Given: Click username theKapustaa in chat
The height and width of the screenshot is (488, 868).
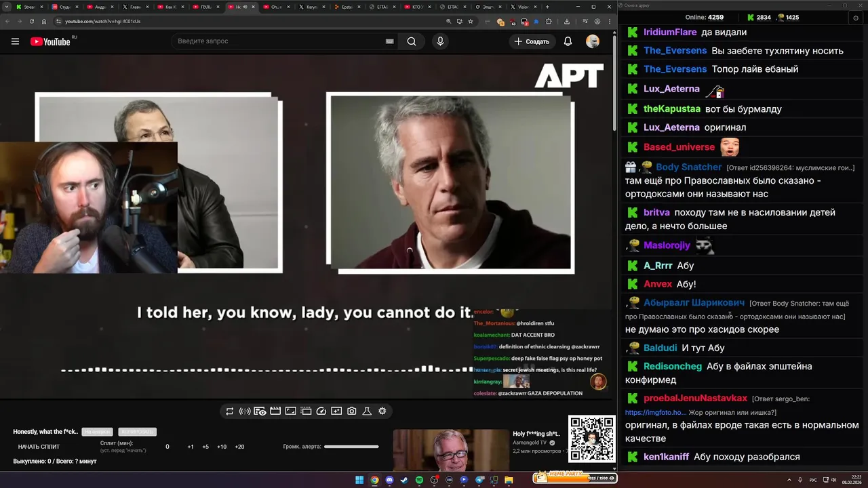Looking at the screenshot, I should (x=672, y=108).
